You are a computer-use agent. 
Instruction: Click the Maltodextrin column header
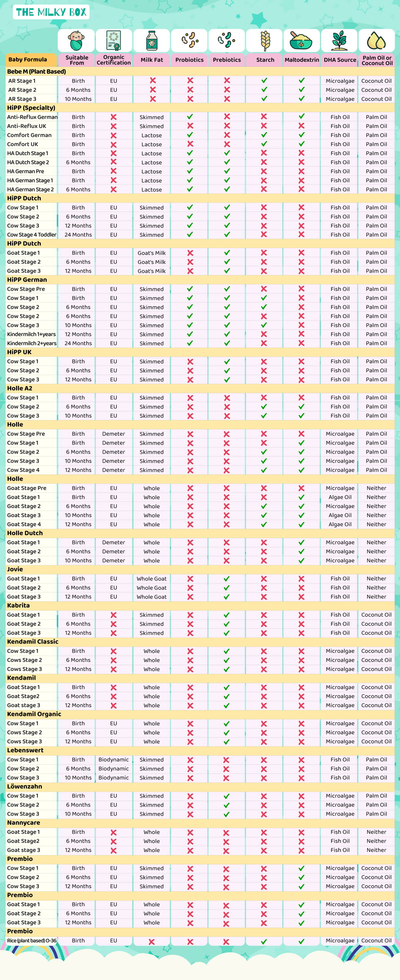pos(302,60)
